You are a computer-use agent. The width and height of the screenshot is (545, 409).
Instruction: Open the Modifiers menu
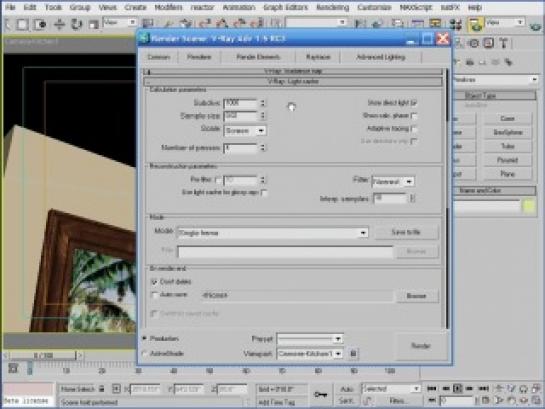tap(168, 7)
